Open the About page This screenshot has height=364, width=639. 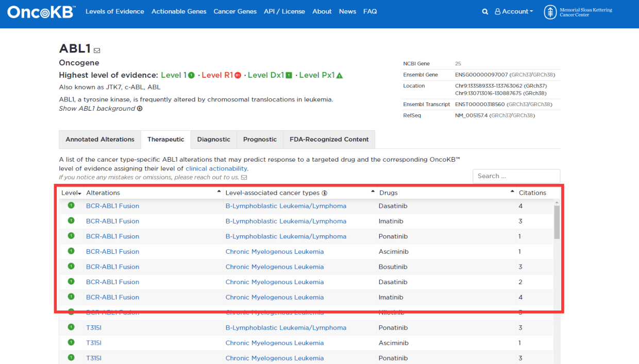pyautogui.click(x=322, y=11)
